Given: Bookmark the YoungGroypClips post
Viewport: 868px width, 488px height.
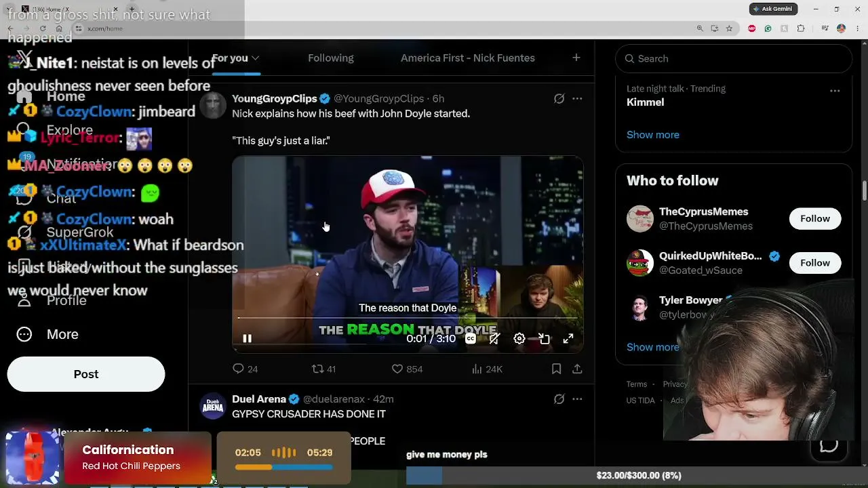Looking at the screenshot, I should (556, 369).
